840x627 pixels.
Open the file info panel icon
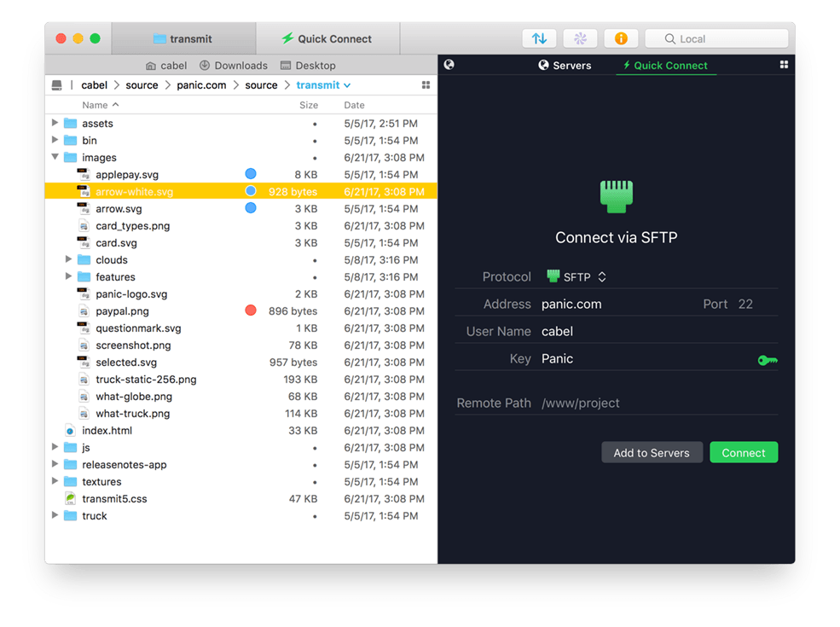tap(620, 38)
